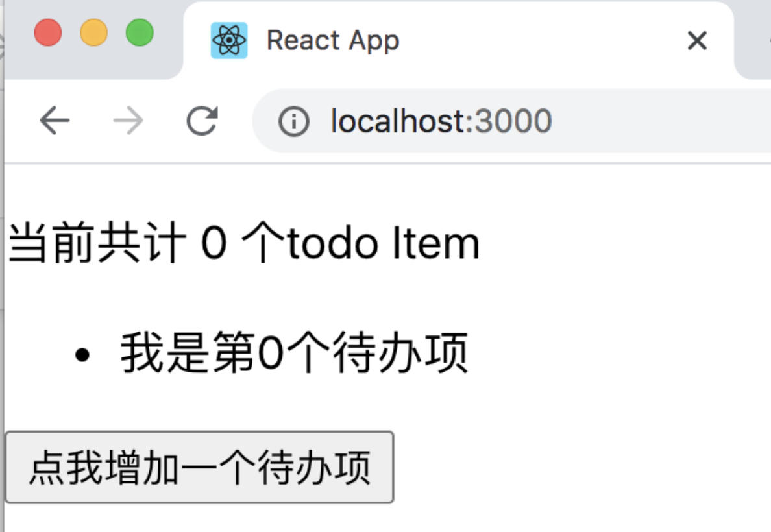Screen dimensions: 771x532
Task: View site information icon in address bar
Action: 293,121
